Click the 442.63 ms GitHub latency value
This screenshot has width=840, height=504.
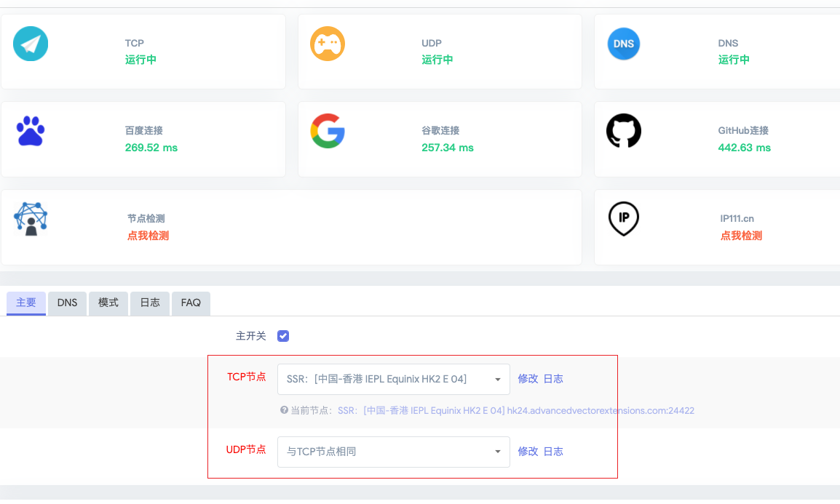point(744,148)
